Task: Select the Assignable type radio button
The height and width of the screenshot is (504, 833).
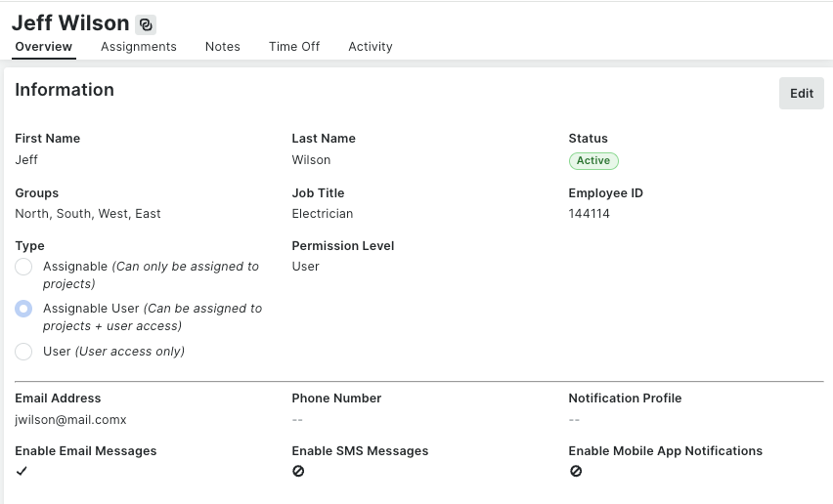Action: [x=23, y=267]
